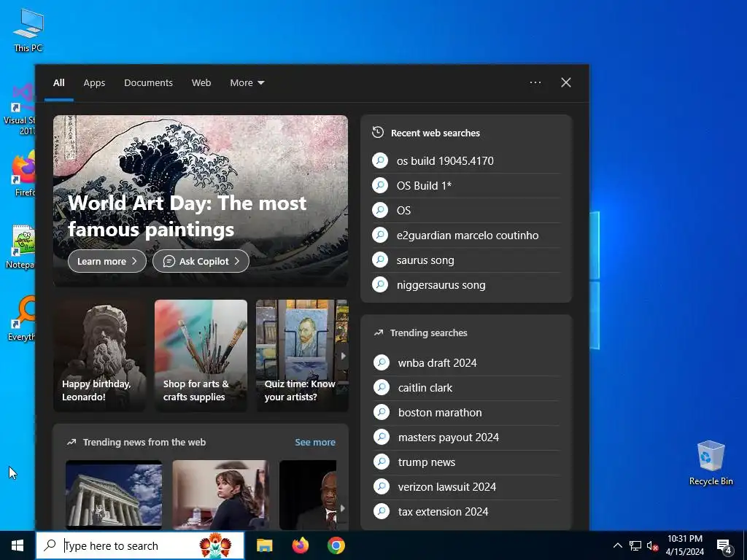Open the This PC desktop icon
The width and height of the screenshot is (747, 560).
pyautogui.click(x=28, y=29)
